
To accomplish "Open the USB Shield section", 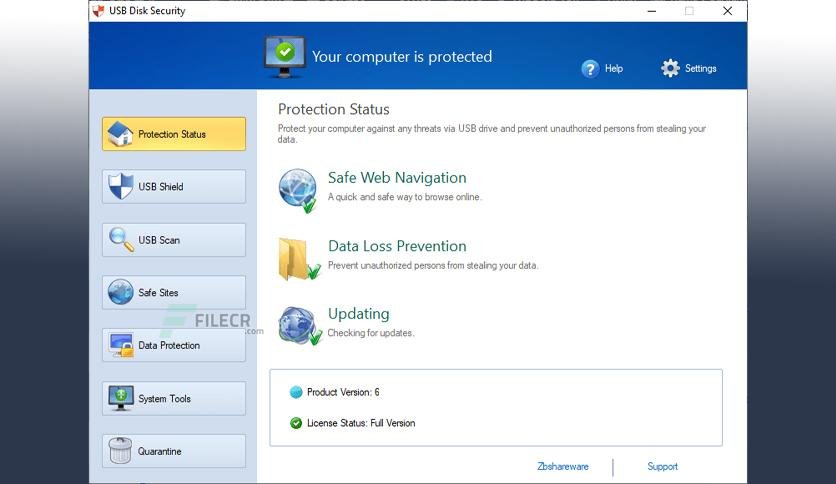I will (x=174, y=187).
